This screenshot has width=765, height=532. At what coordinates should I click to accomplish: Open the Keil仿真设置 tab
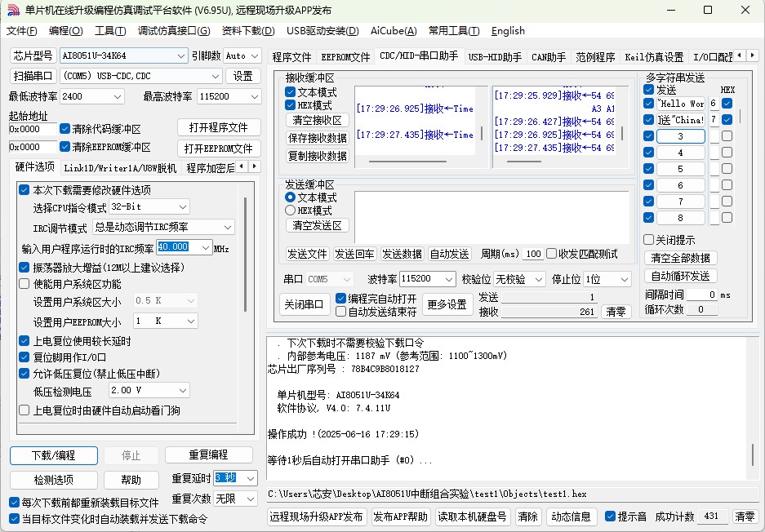click(x=654, y=57)
